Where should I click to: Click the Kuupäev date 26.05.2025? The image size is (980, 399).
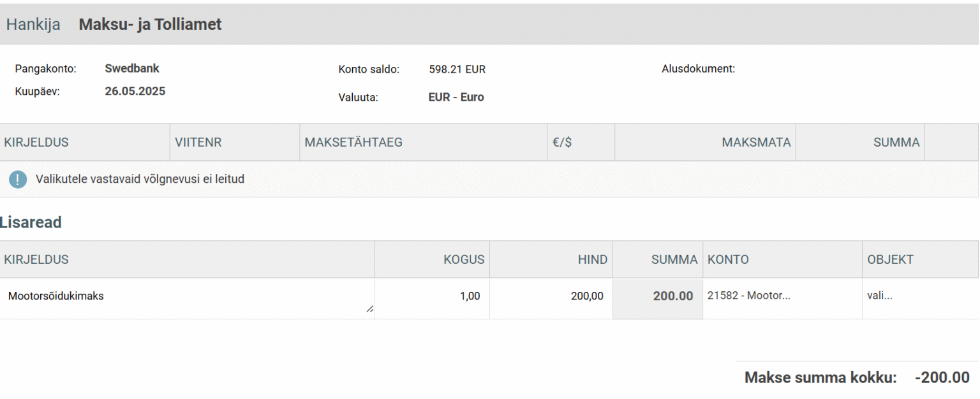(x=135, y=91)
